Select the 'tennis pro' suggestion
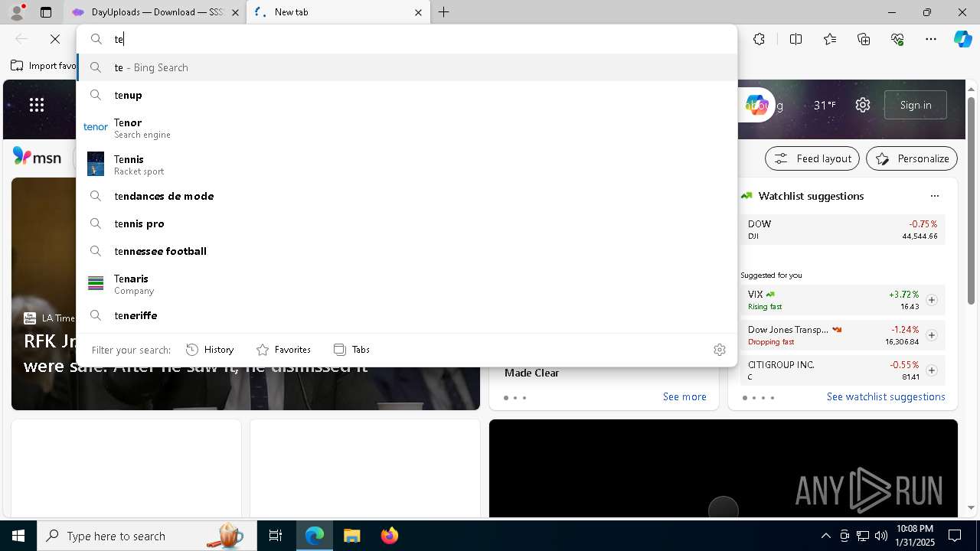This screenshot has width=980, height=551. click(x=407, y=223)
